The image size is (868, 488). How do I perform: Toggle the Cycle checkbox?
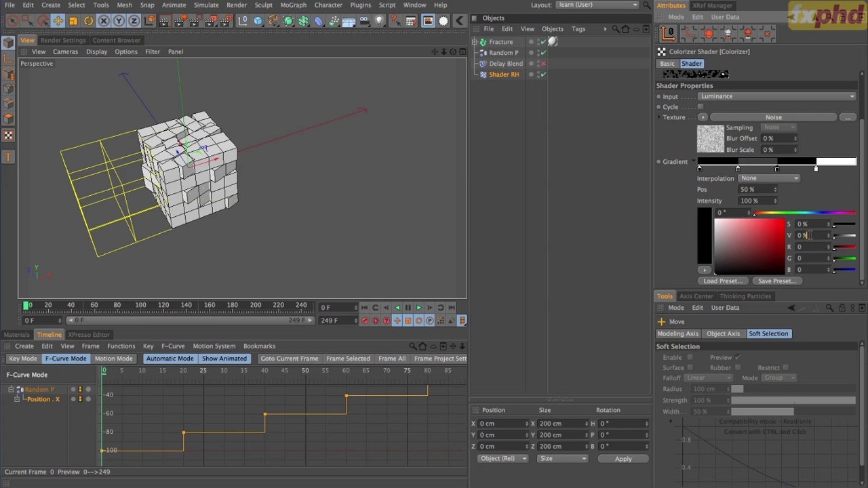[x=701, y=107]
